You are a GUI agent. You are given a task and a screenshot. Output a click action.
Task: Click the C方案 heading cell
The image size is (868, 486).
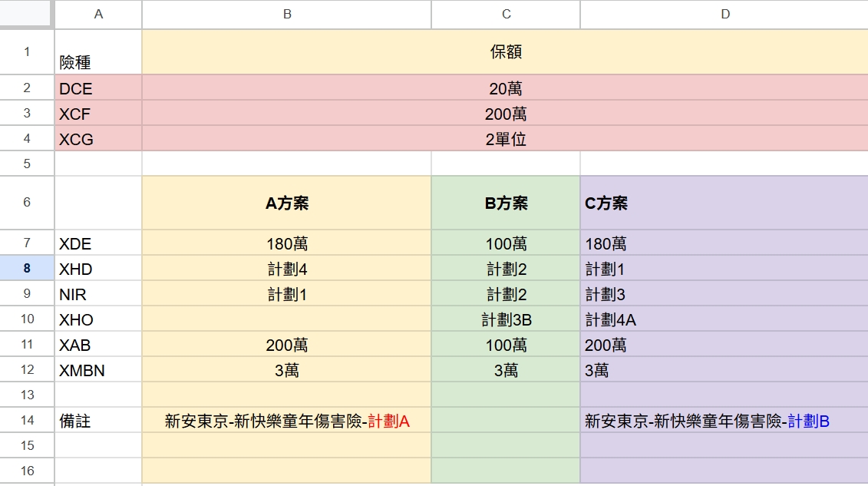724,203
